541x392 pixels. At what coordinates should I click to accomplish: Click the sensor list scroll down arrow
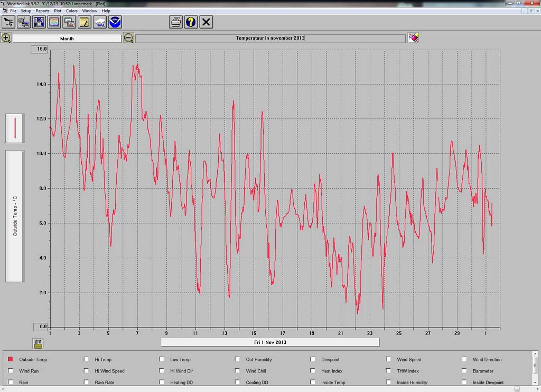coord(535,382)
